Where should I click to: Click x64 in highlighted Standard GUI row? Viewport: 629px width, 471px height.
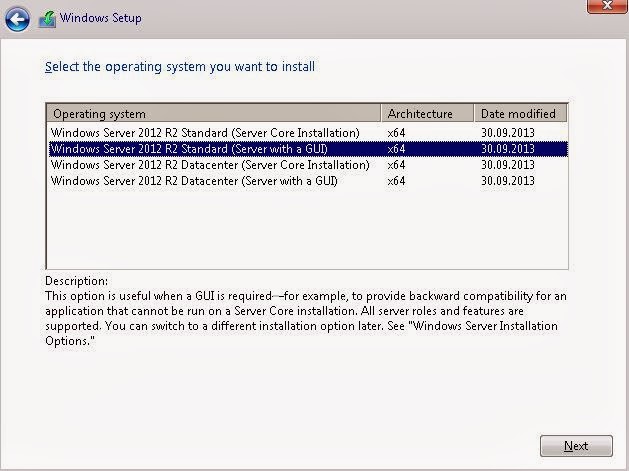(396, 149)
